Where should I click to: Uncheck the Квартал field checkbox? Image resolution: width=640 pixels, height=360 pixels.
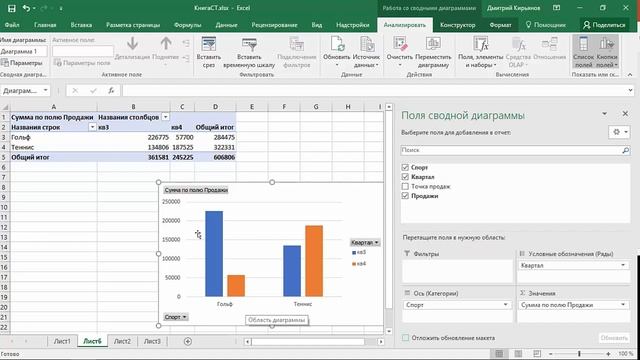click(405, 177)
